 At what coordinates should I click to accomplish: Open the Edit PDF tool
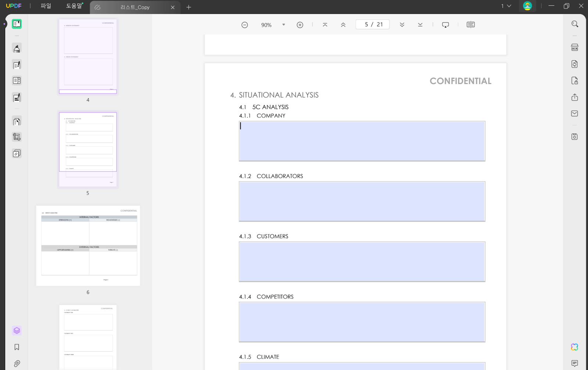point(17,65)
